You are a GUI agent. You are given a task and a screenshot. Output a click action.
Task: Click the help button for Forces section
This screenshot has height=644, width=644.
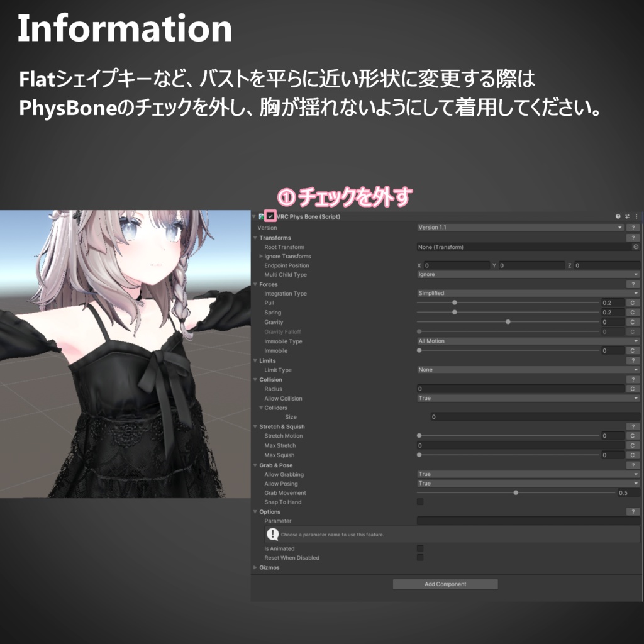tap(633, 284)
